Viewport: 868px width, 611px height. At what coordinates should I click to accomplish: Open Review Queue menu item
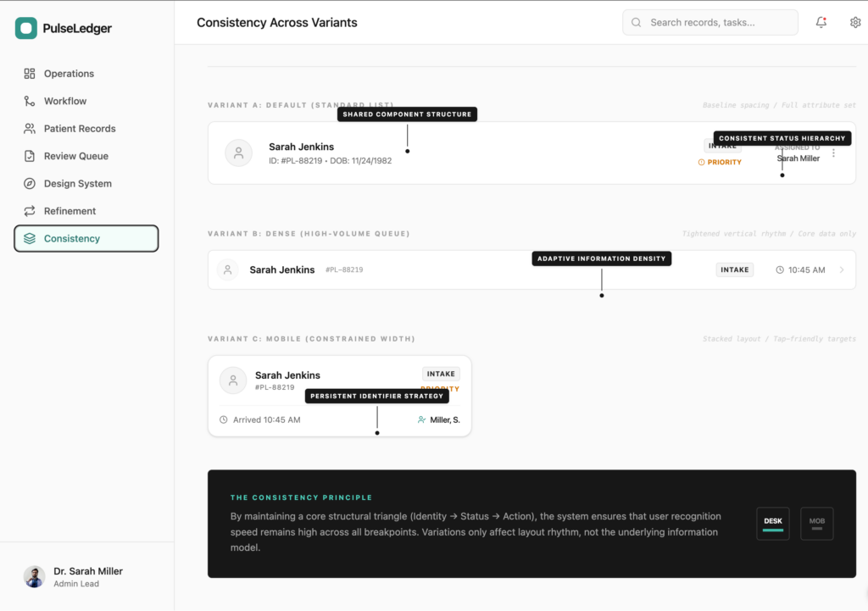(x=86, y=156)
